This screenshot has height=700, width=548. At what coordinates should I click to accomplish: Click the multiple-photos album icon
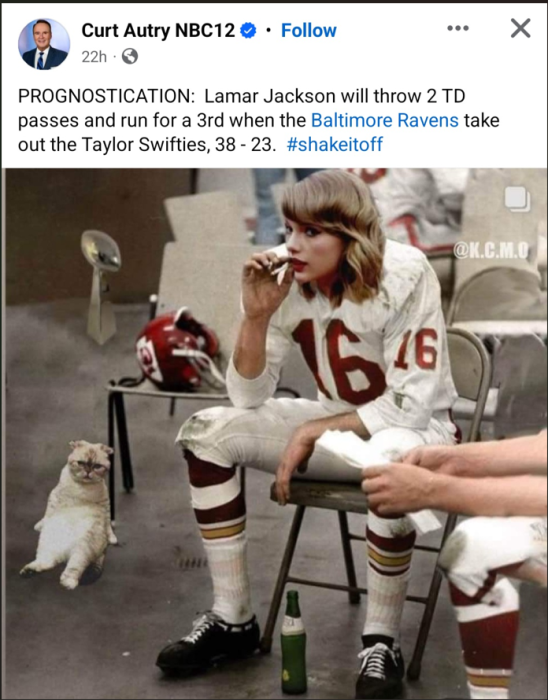517,199
